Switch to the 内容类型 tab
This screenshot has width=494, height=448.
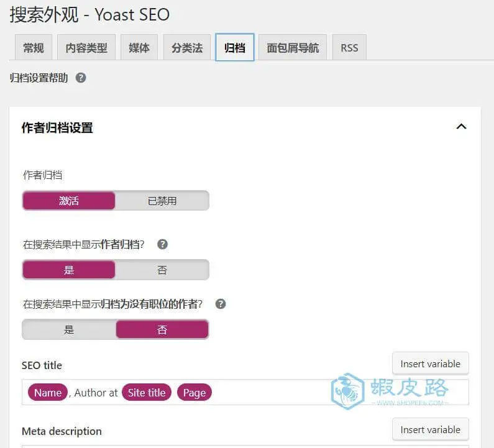[x=86, y=48]
